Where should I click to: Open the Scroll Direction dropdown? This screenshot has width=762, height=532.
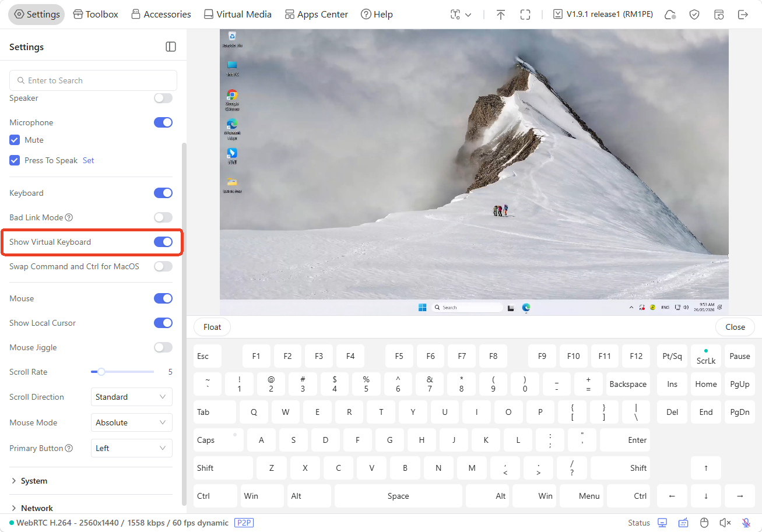[132, 397]
